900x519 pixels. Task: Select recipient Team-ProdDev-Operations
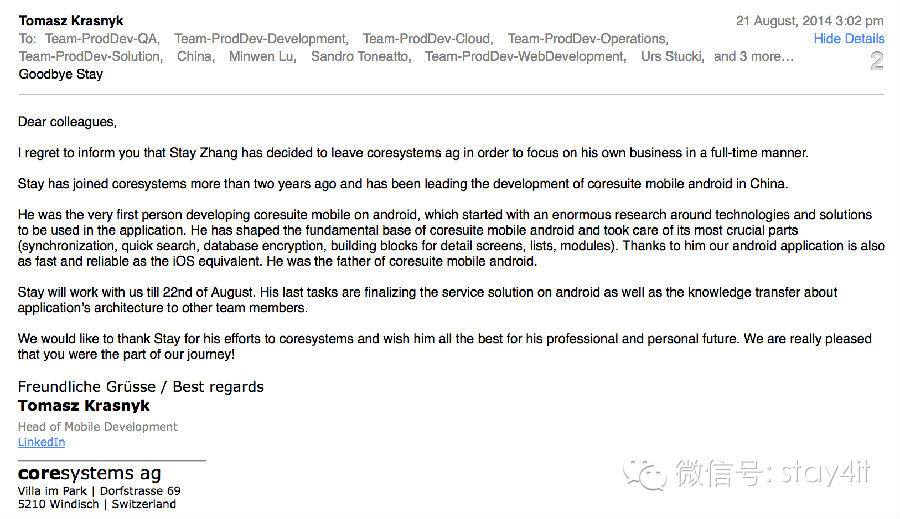click(x=587, y=38)
